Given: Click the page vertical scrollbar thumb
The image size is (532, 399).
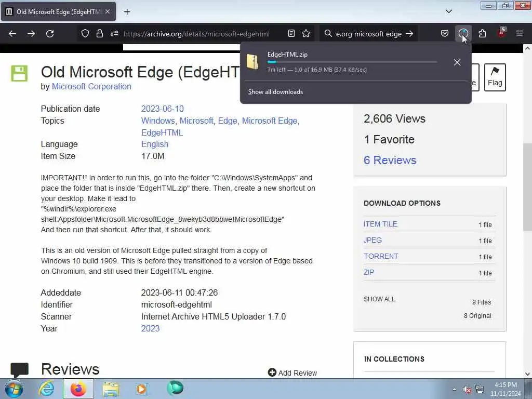Looking at the screenshot, I should tap(527, 187).
